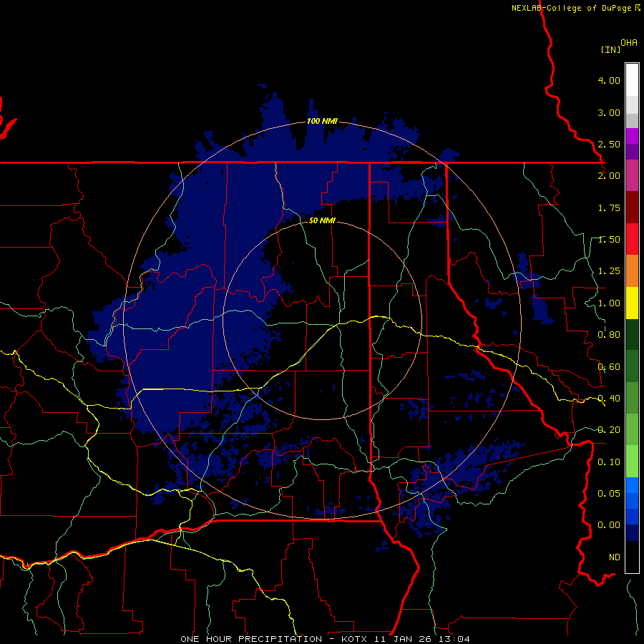
Task: Select the 1.00 legend value
Action: 609,303
